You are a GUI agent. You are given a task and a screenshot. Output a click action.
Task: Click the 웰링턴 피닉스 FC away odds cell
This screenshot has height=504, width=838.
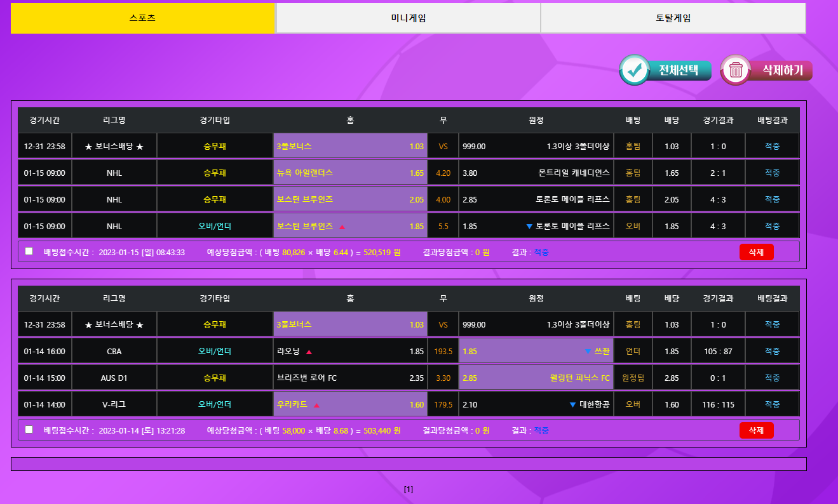coord(536,378)
